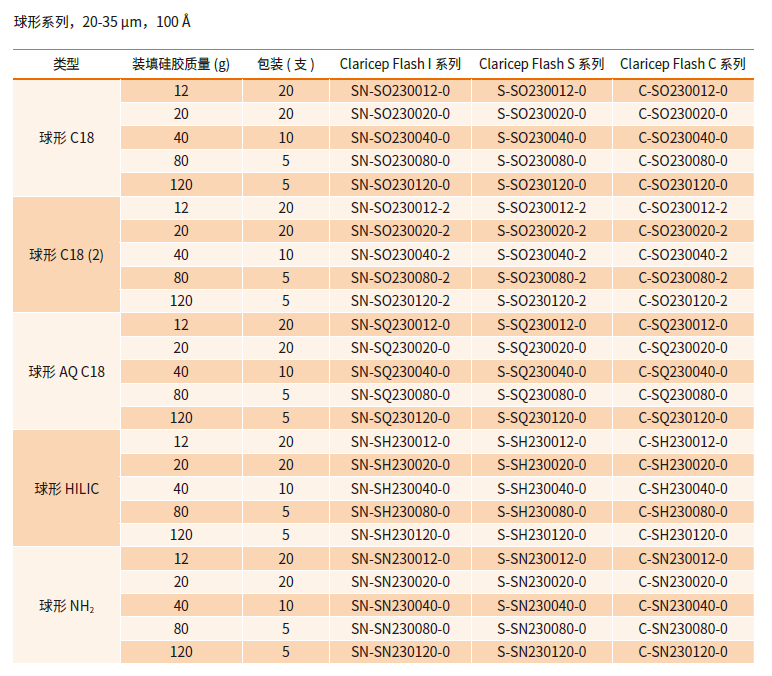Click part number C-SH230120-0
Image resolution: width=772 pixels, height=676 pixels.
coord(683,535)
